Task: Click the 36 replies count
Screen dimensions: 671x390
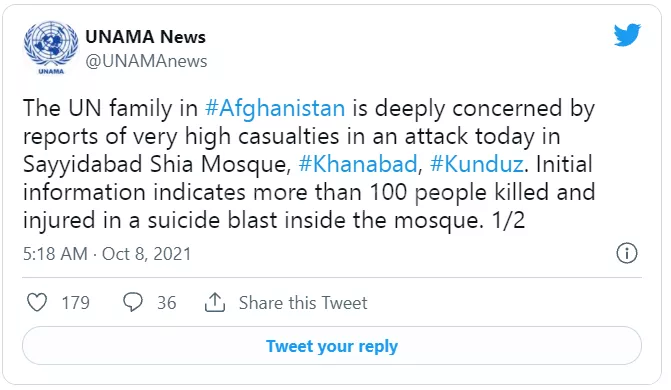Action: (x=166, y=303)
